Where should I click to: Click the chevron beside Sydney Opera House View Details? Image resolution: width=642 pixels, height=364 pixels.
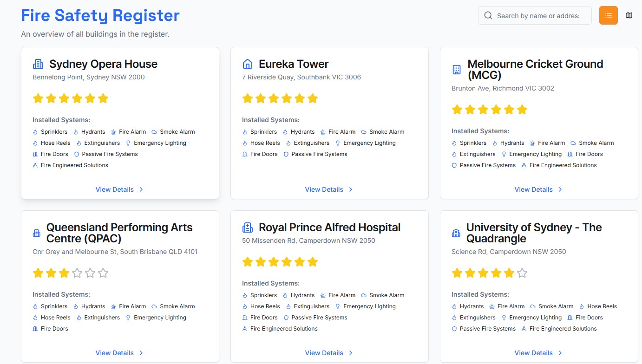pyautogui.click(x=141, y=189)
